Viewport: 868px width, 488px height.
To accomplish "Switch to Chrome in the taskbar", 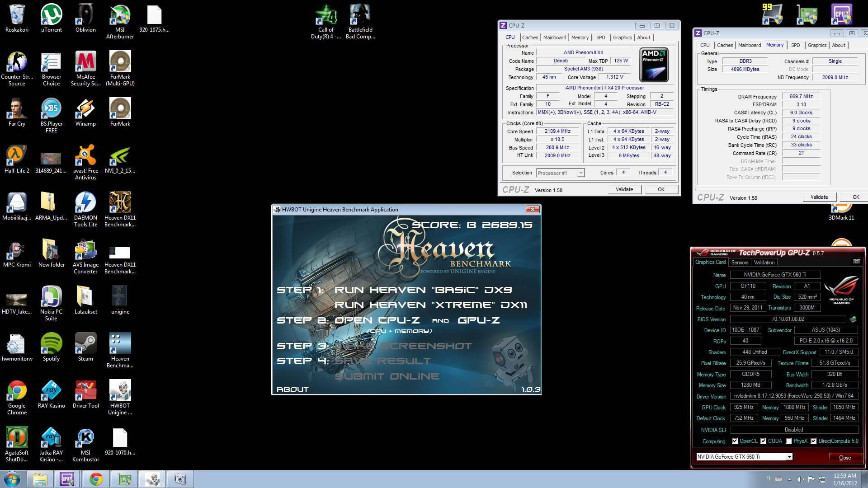I will [x=96, y=479].
